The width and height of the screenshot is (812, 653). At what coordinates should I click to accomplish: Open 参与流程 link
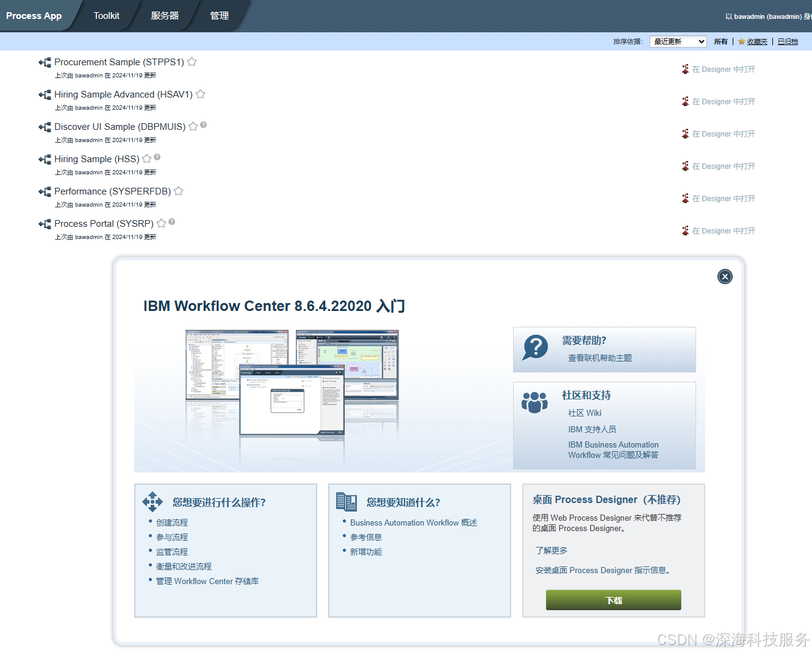click(172, 537)
